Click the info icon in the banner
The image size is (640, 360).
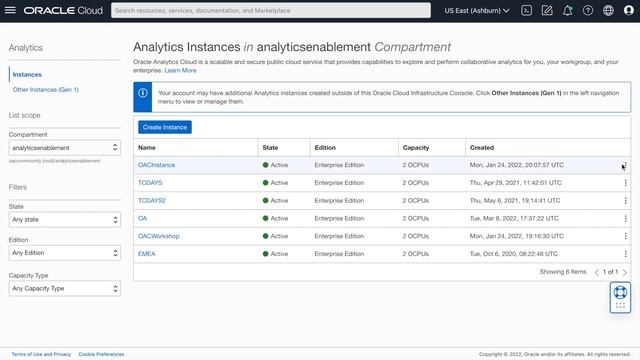pos(143,93)
